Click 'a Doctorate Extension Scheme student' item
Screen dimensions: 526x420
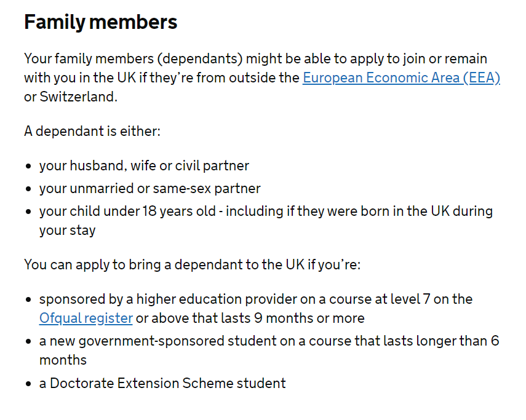coord(162,384)
